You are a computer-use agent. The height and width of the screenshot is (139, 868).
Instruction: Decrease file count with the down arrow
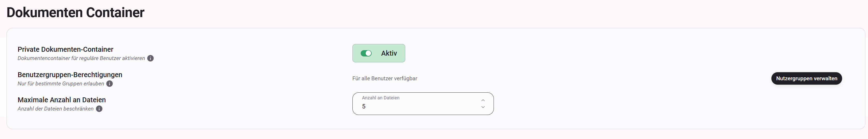[483, 107]
